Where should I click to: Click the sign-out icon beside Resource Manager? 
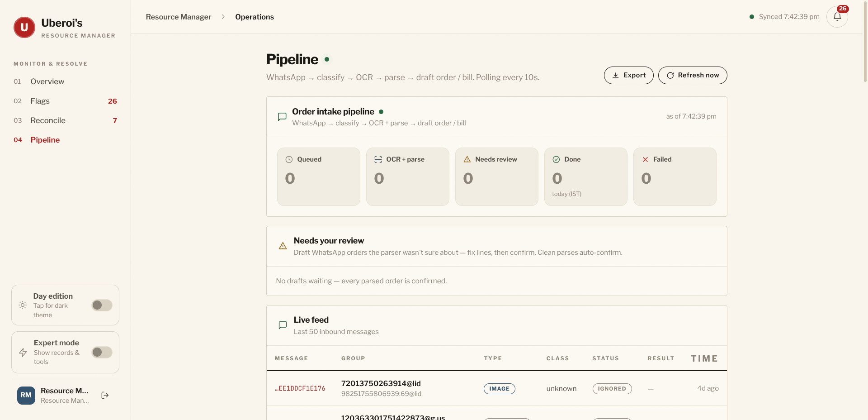click(x=105, y=395)
